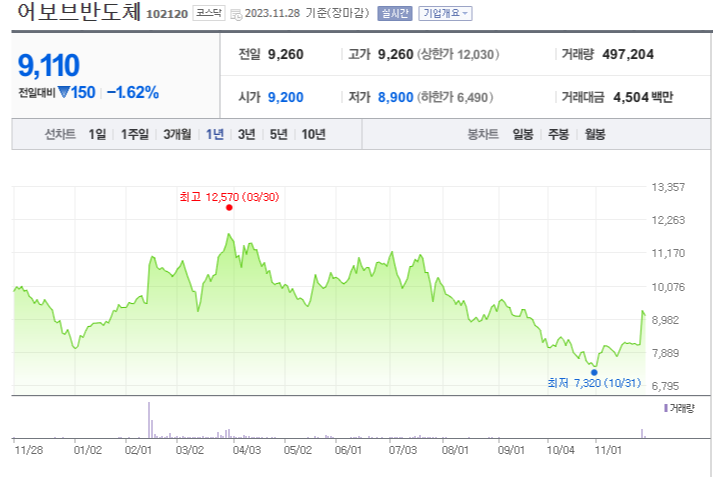Click the red 최고 12,570 high marker
Viewport: 713px width, 477px height.
coord(229,207)
